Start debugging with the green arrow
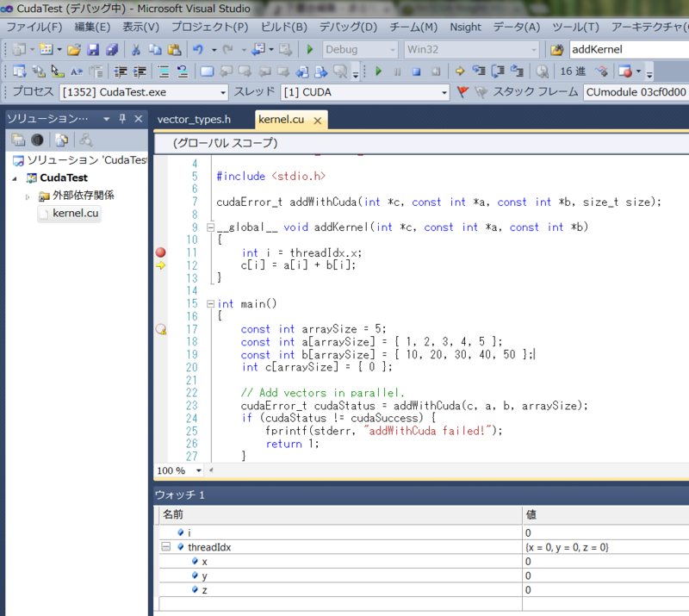Screen dimensions: 689x616 coord(378,72)
